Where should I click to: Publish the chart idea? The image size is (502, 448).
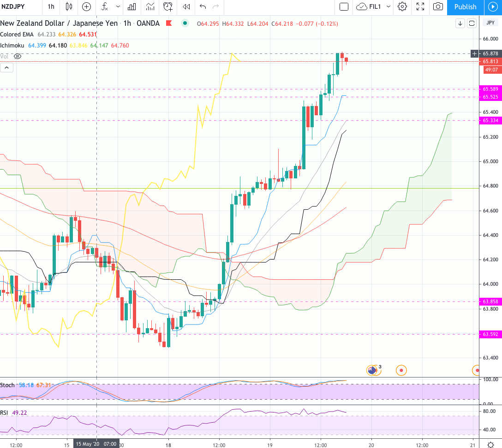(465, 7)
